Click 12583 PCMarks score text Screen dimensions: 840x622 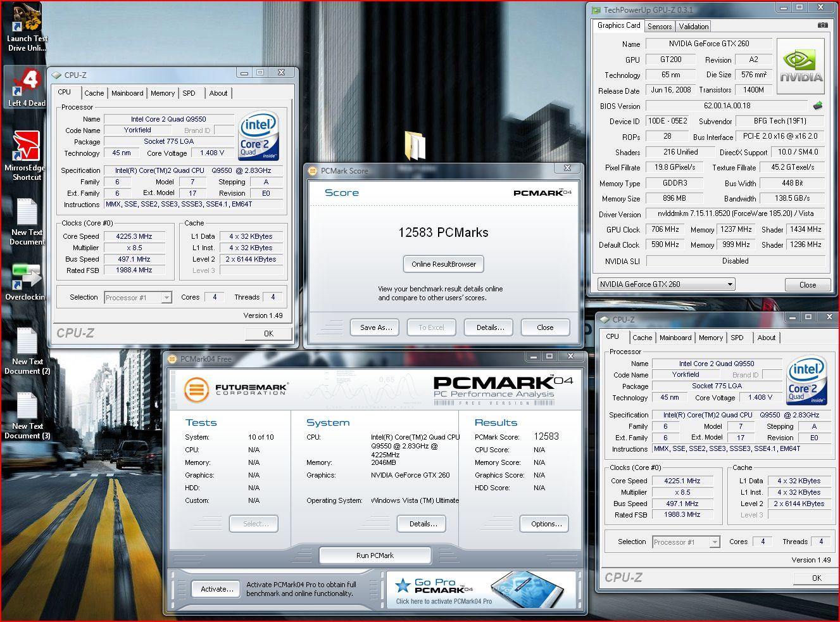(443, 232)
